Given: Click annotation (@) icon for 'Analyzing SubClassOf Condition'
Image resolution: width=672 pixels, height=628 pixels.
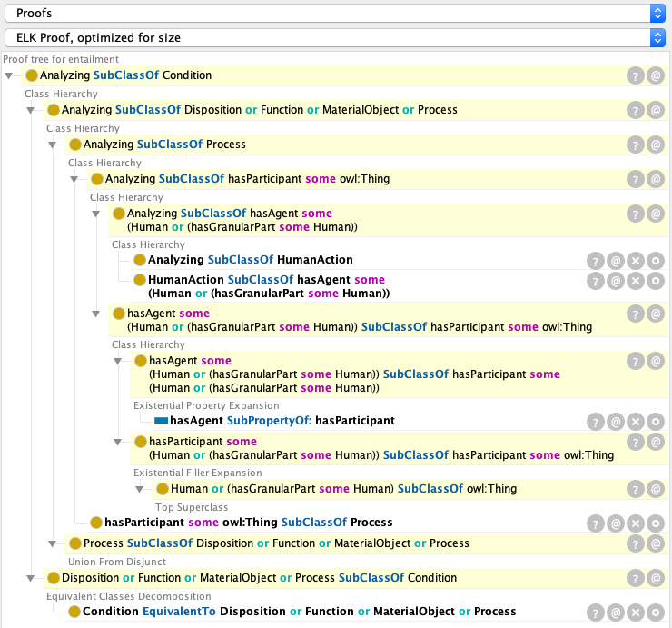Looking at the screenshot, I should point(656,76).
